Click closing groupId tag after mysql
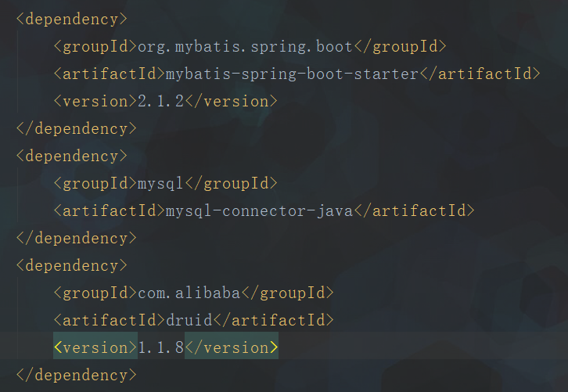Screen dimensions: 568x392 [x=232, y=184]
